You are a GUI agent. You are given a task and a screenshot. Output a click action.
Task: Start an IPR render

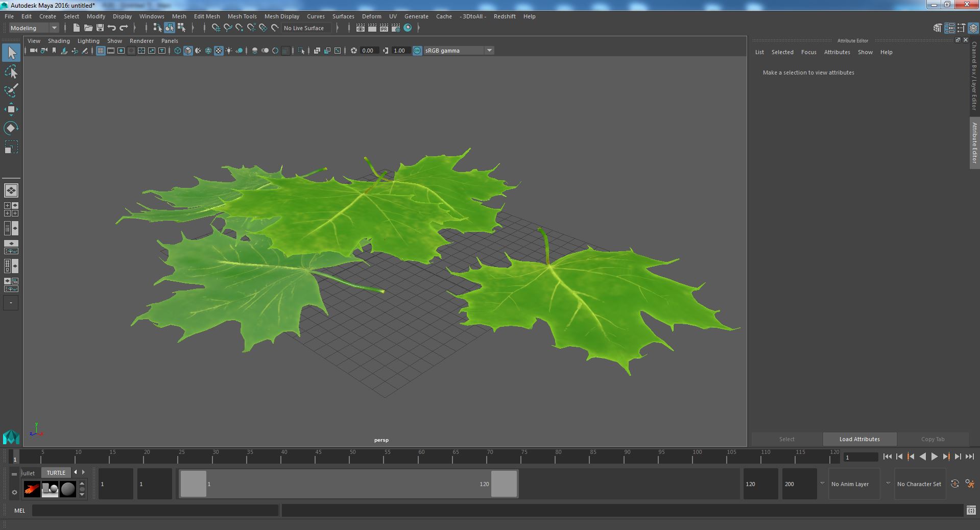click(384, 28)
